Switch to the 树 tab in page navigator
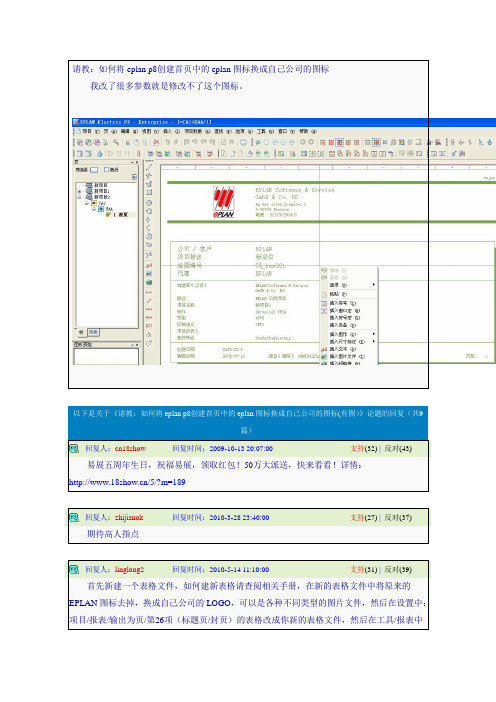Image resolution: width=496 pixels, height=702 pixels. [x=81, y=332]
